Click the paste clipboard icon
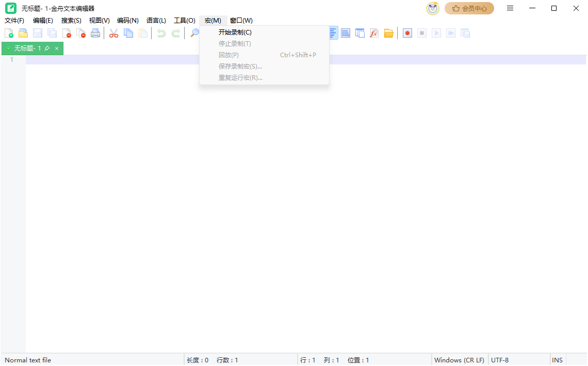588x366 pixels. coord(143,33)
